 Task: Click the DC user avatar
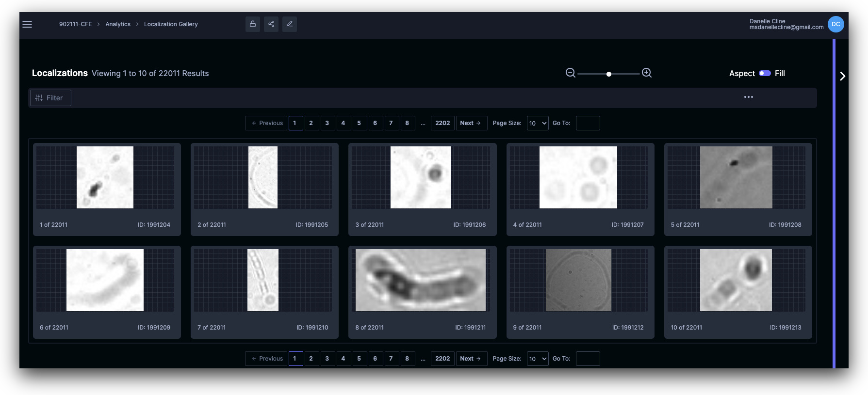[835, 24]
